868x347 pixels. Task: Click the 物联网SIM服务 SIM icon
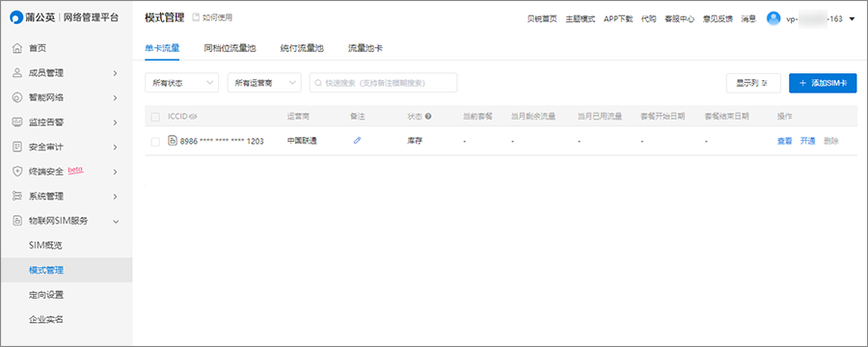pyautogui.click(x=17, y=221)
